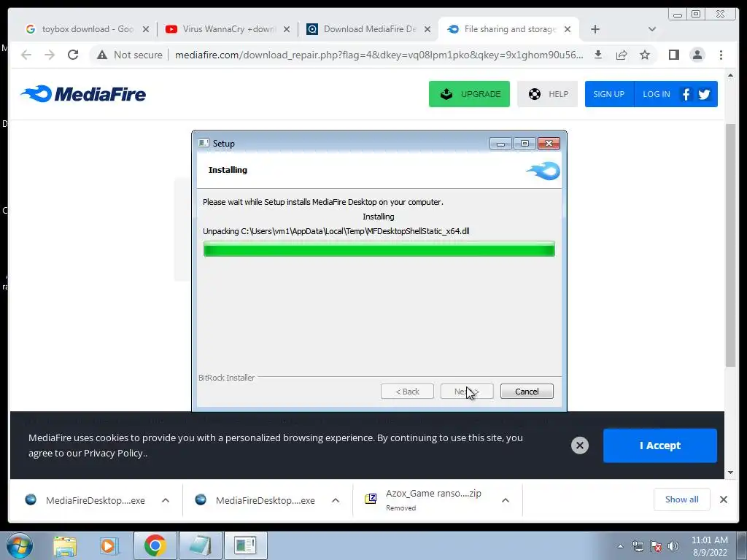
Task: Click the page scroll down arrow
Action: coord(730,472)
